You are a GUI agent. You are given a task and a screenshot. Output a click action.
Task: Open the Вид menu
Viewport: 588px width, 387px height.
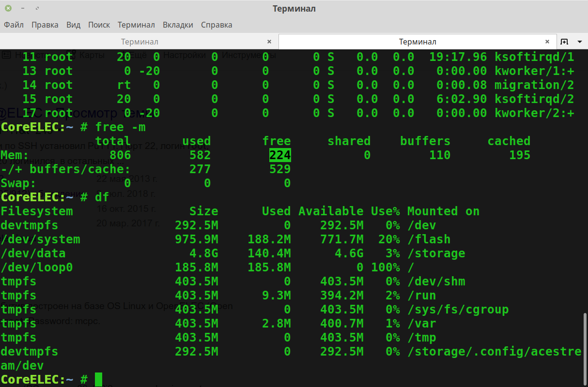[73, 25]
